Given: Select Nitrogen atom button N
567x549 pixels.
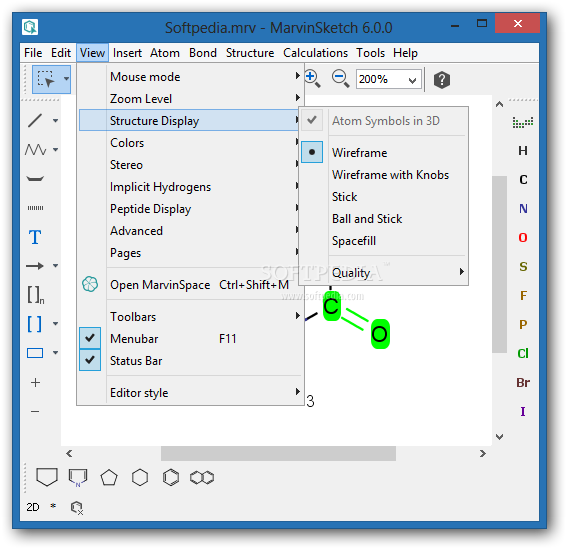Looking at the screenshot, I should click(x=523, y=209).
